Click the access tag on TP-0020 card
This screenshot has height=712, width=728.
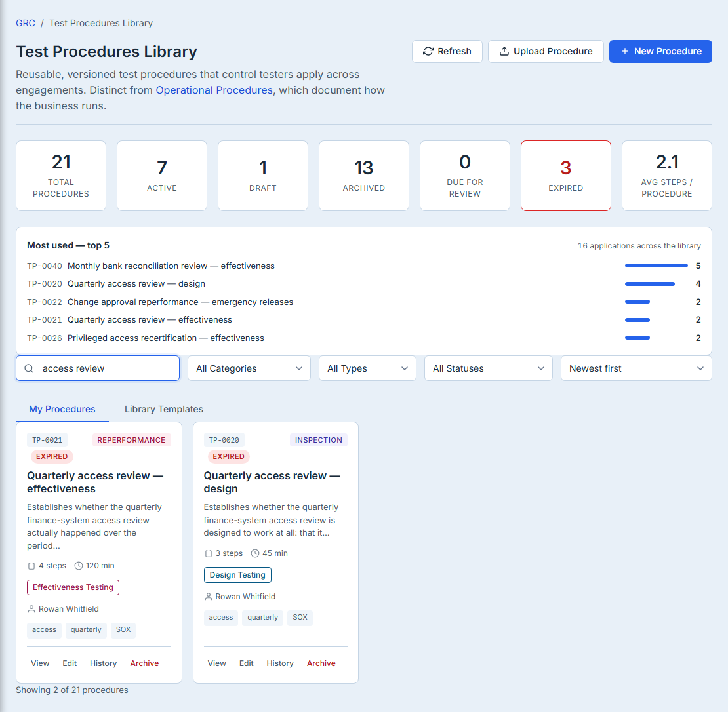click(x=221, y=618)
